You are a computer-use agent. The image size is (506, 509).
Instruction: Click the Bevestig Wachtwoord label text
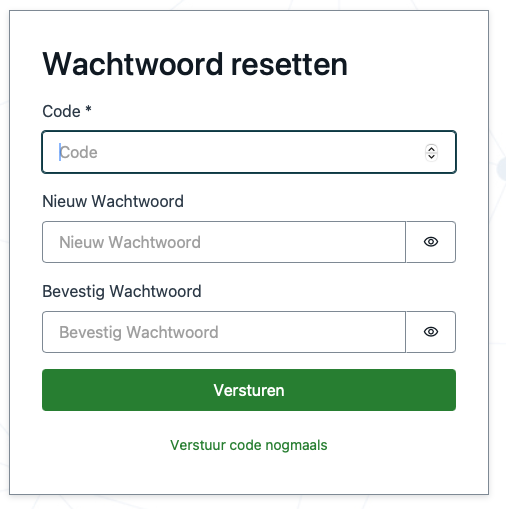point(122,291)
